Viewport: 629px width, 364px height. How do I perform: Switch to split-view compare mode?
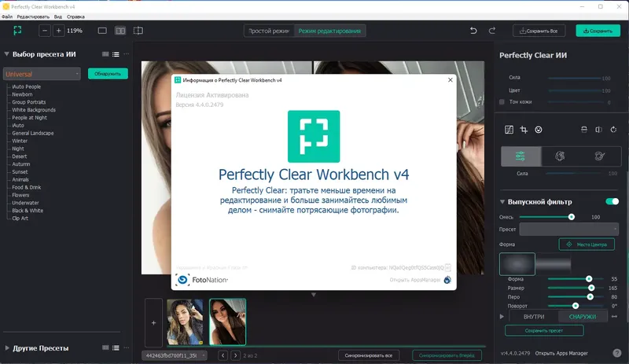coord(138,31)
